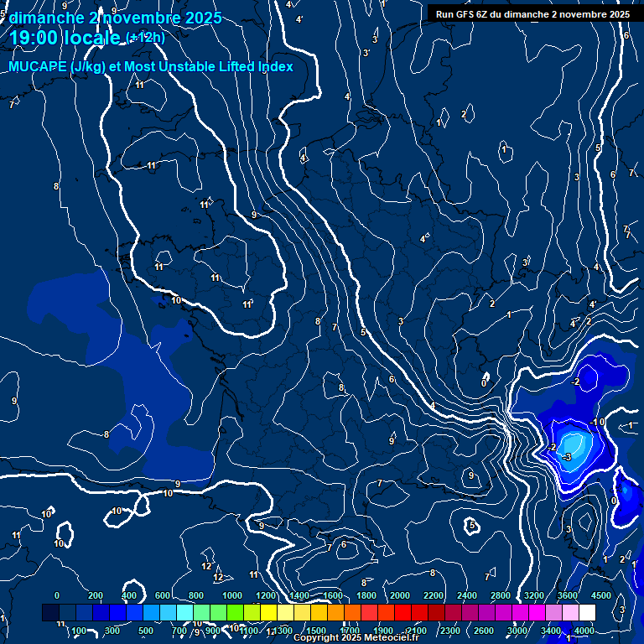Select the light cyan swatch between 700 and 800
This screenshot has height=644, width=644.
pos(184,612)
